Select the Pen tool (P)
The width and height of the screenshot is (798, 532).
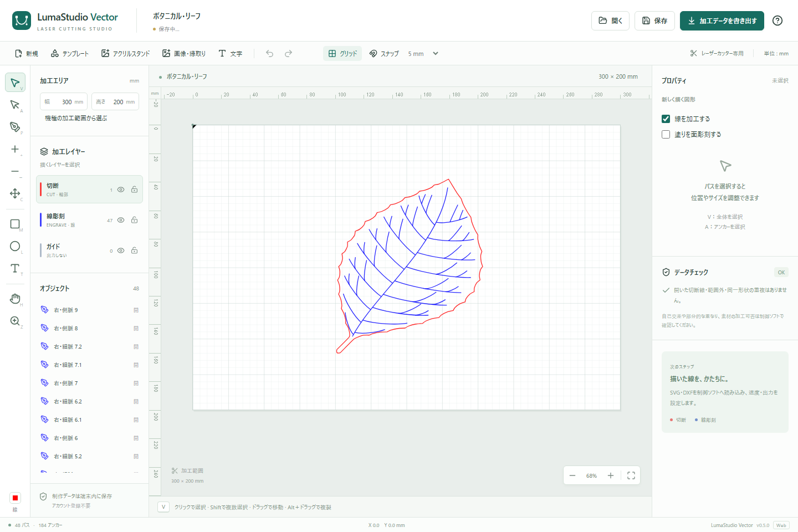tap(15, 127)
